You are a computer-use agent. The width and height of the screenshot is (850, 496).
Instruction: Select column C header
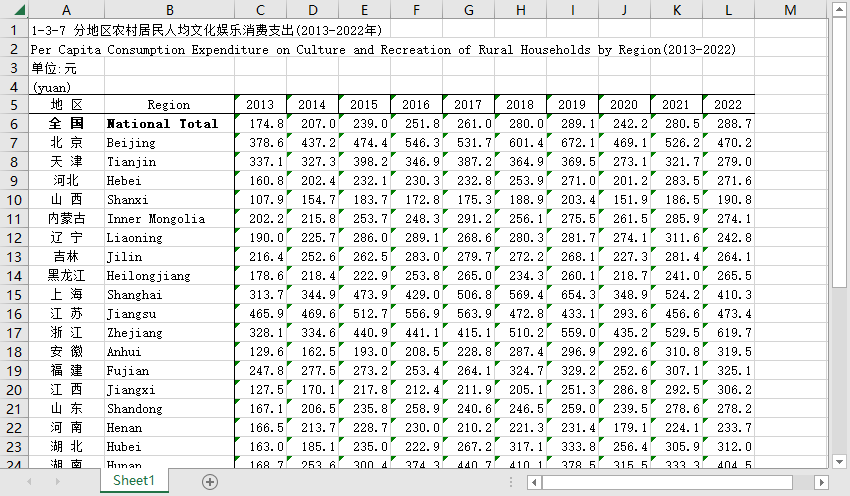tap(260, 10)
